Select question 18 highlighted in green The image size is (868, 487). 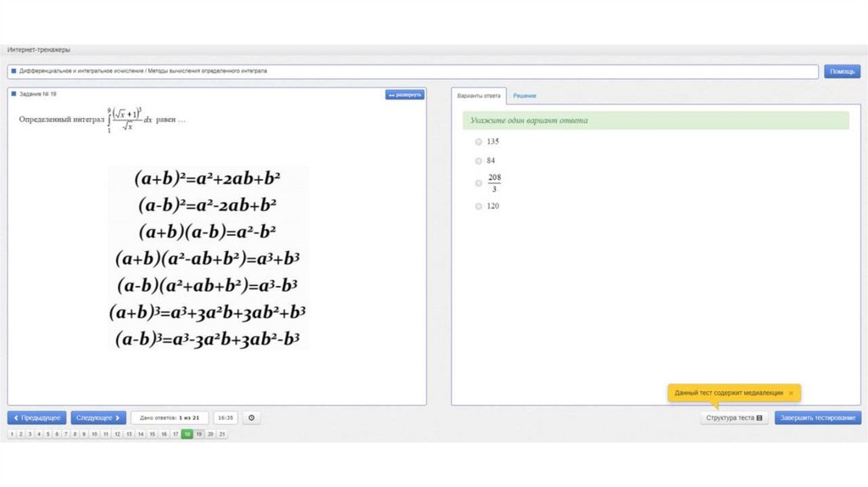click(186, 434)
